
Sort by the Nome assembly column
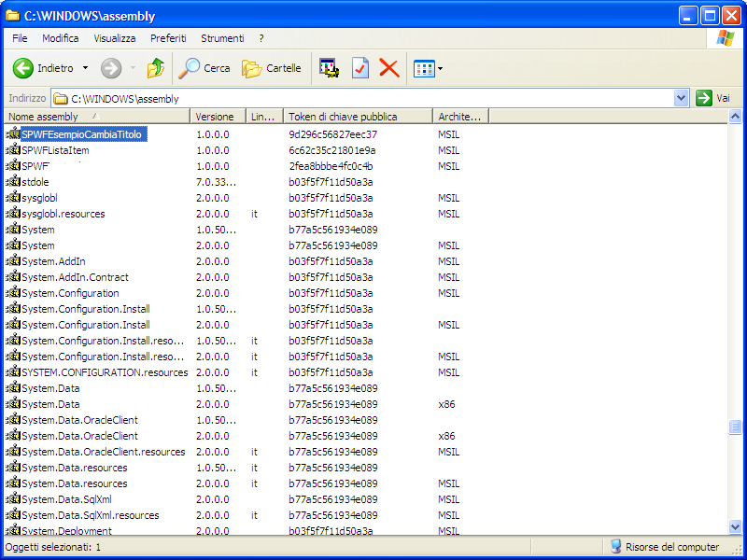[x=97, y=117]
